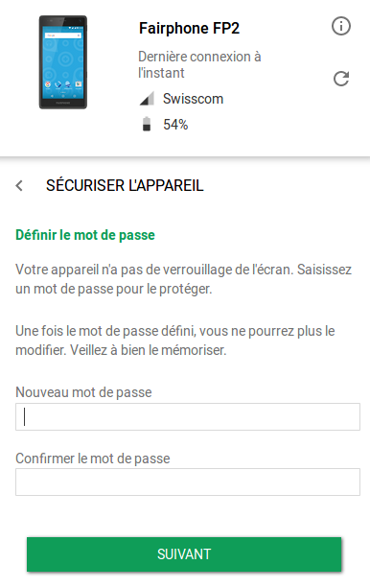Click the Dernière connexion status text
This screenshot has height=588, width=370.
point(199,64)
